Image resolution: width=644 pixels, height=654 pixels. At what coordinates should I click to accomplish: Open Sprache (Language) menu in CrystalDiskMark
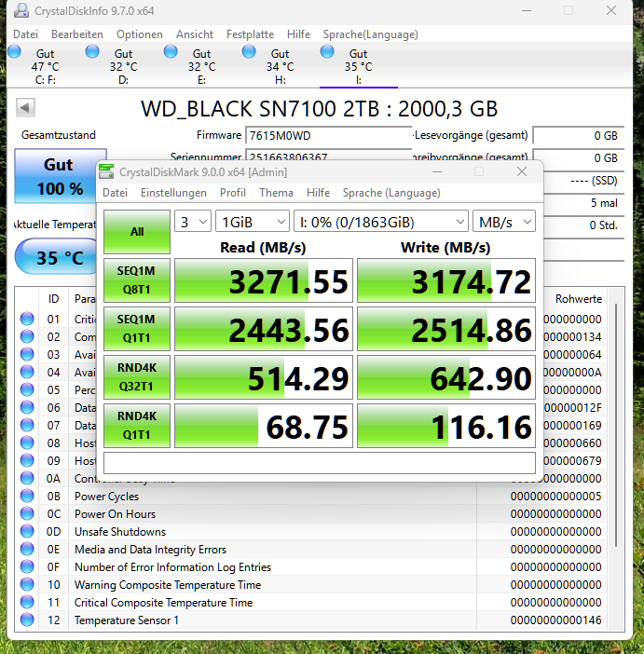click(x=391, y=193)
